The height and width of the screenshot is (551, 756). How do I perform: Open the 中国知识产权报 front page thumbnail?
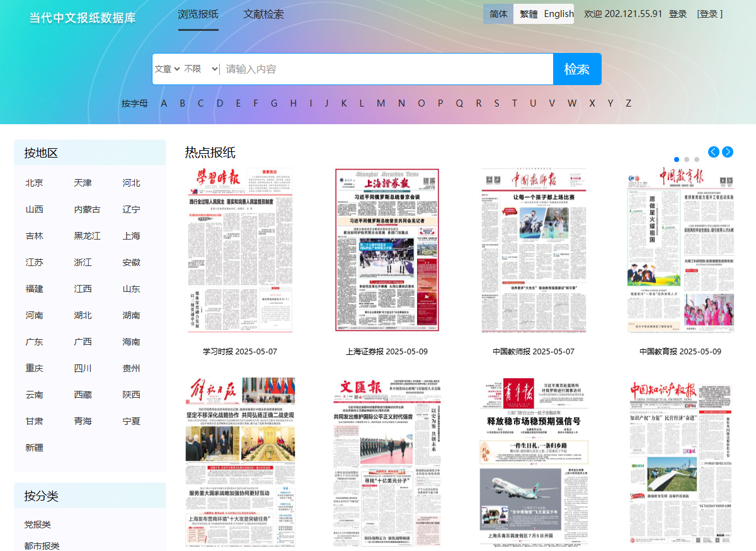tap(680, 462)
